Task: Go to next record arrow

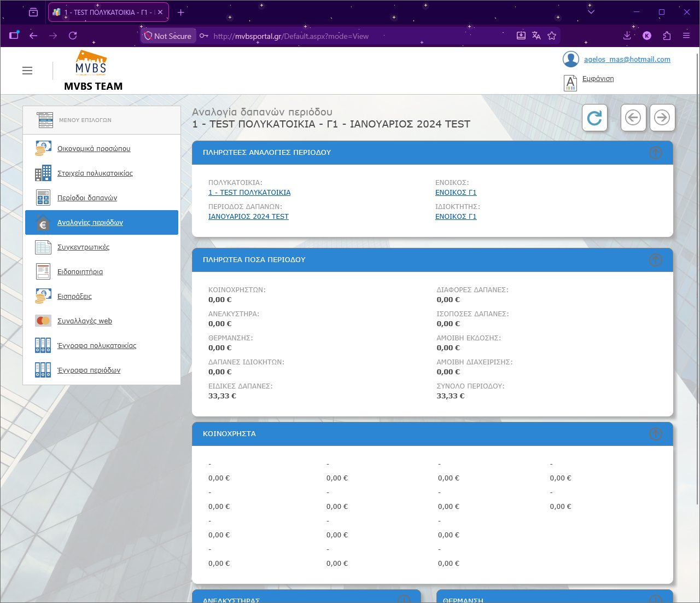Action: point(662,118)
